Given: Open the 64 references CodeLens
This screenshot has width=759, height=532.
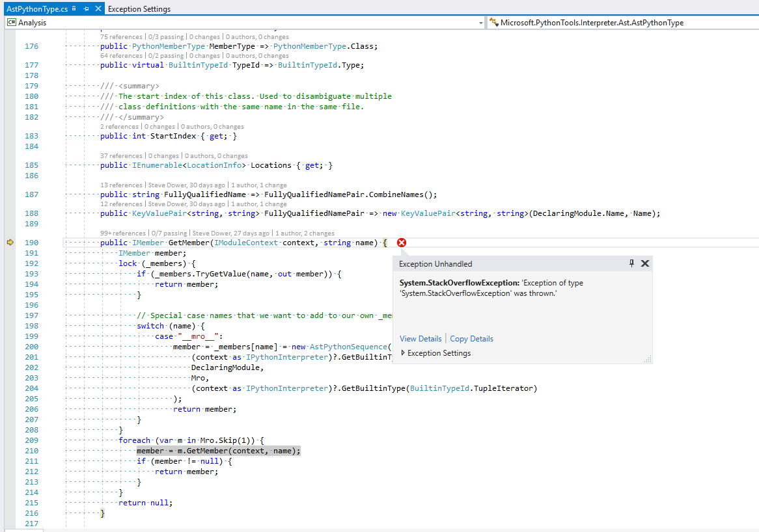Looking at the screenshot, I should pyautogui.click(x=121, y=56).
